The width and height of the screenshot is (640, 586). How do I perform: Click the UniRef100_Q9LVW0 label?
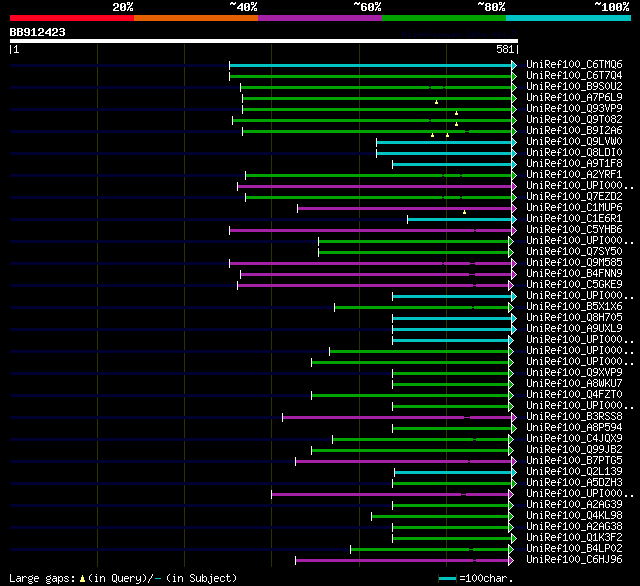point(574,142)
